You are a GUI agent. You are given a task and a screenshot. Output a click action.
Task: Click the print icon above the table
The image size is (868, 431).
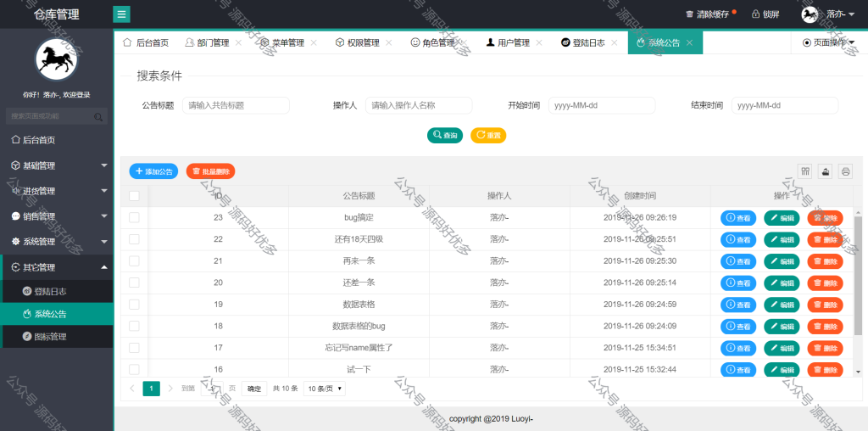point(845,171)
